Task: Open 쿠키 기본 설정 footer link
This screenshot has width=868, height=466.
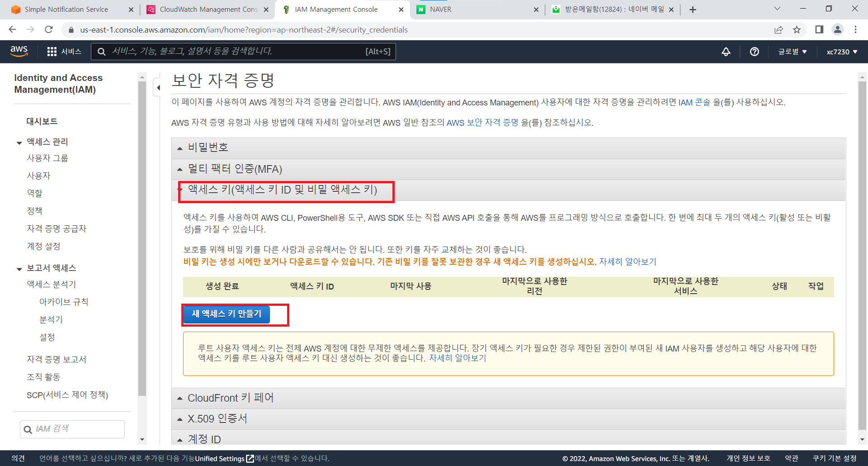Action: (x=834, y=458)
